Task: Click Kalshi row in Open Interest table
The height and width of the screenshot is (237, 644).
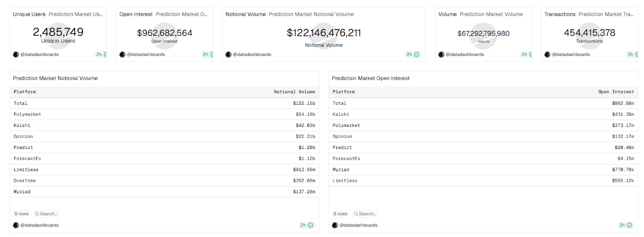Action: (x=483, y=114)
